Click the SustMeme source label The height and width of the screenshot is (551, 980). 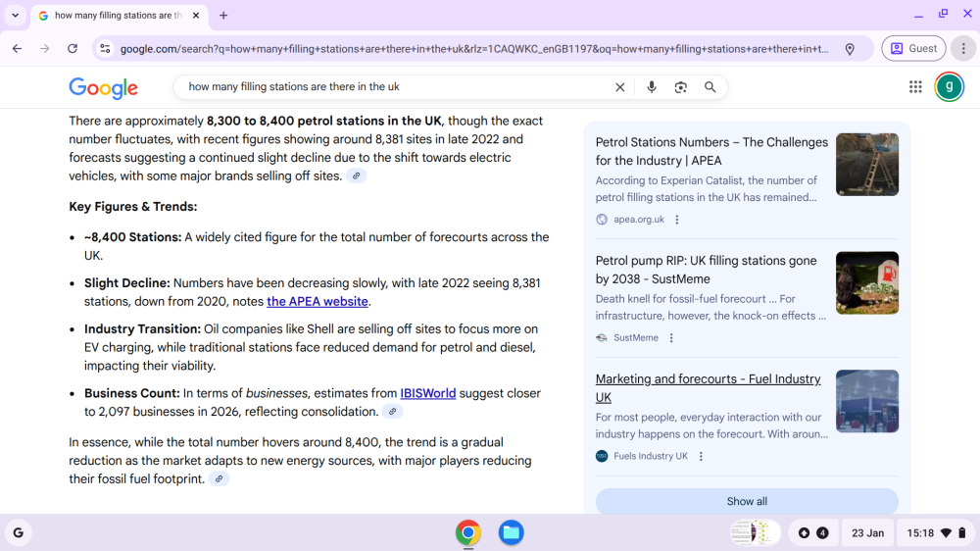pos(636,337)
